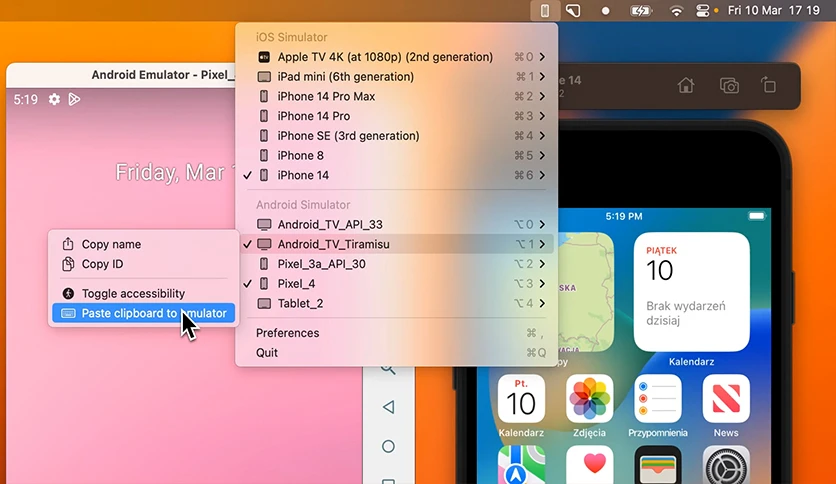836x484 pixels.
Task: Select the Tablet_2 emulator entry
Action: point(397,303)
